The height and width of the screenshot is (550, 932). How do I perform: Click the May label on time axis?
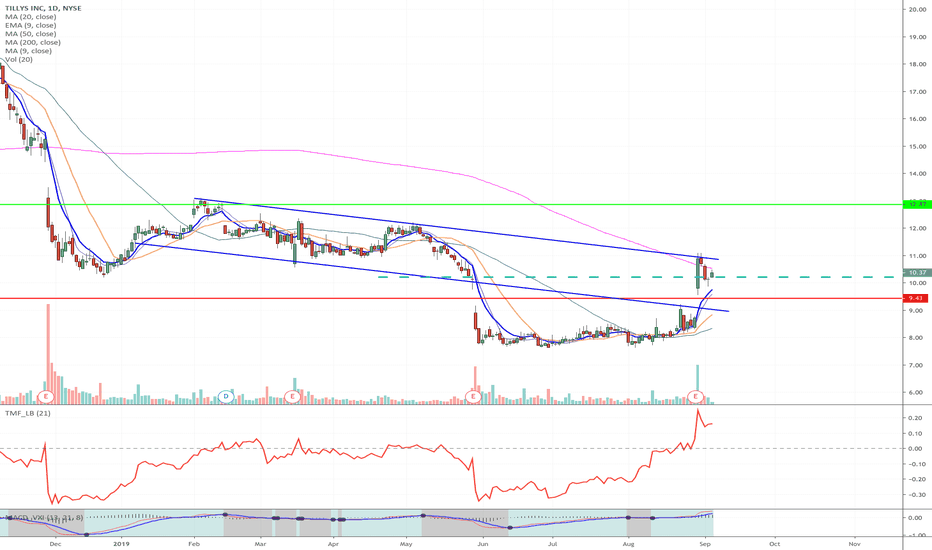click(x=406, y=543)
